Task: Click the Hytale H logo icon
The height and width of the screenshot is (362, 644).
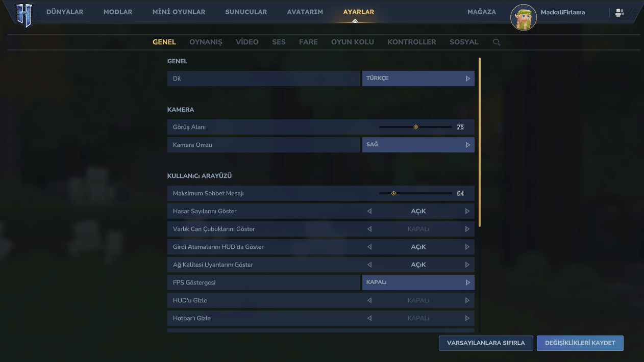Action: 24,15
